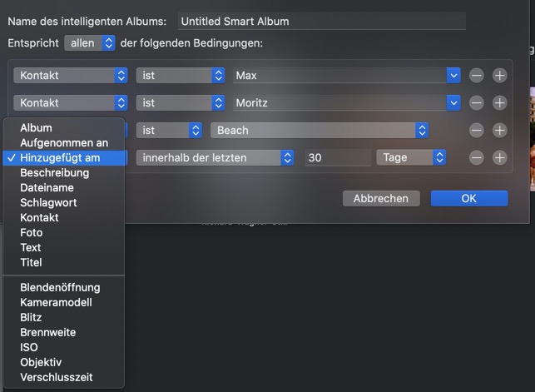
Task: Add a condition after the Max row
Action: [x=499, y=76]
